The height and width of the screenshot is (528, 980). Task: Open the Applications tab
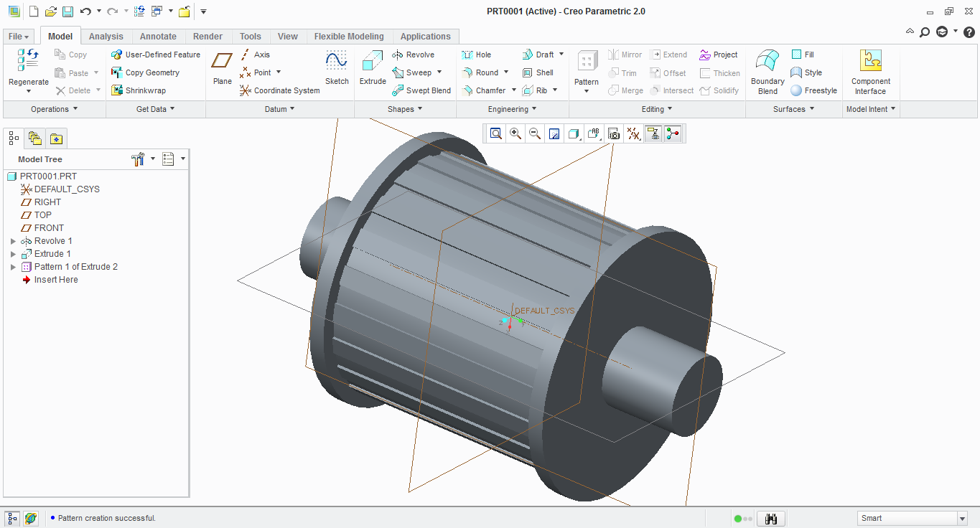tap(426, 37)
